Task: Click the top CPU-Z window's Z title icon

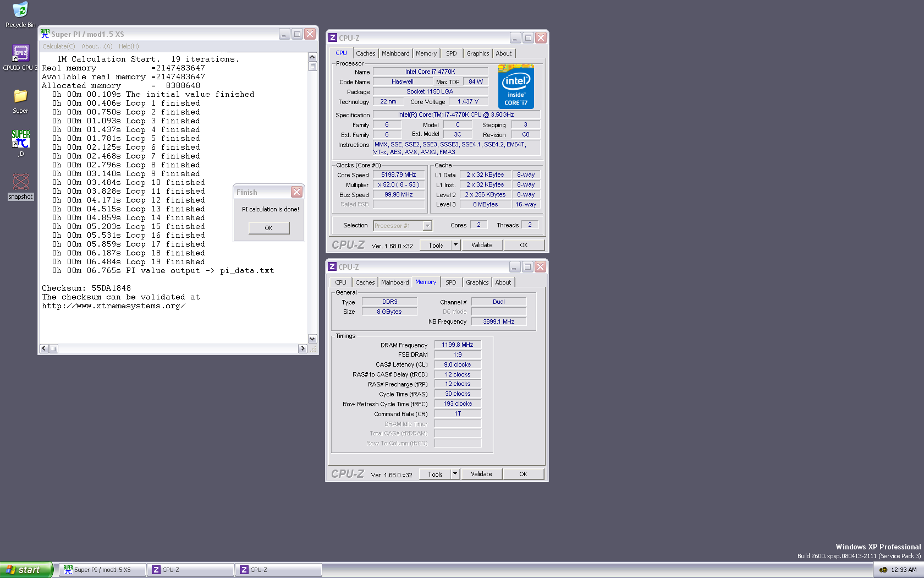Action: 333,37
